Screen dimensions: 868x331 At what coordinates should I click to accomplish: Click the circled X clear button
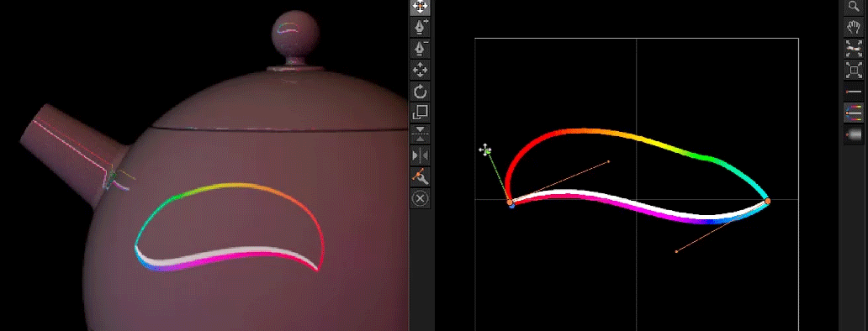(421, 197)
